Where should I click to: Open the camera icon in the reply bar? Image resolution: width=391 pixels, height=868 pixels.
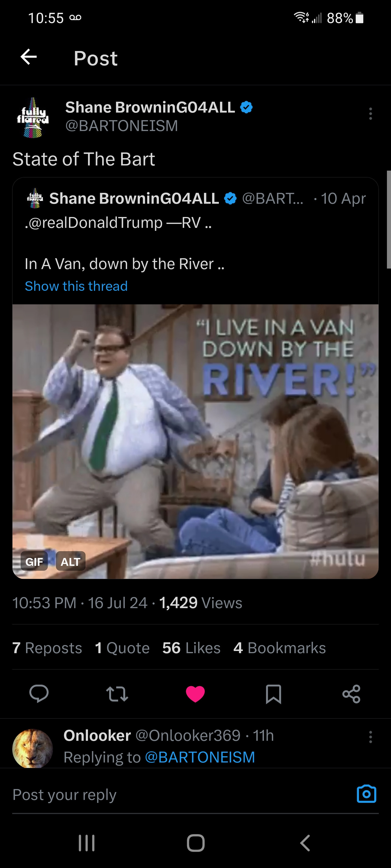[x=366, y=794]
